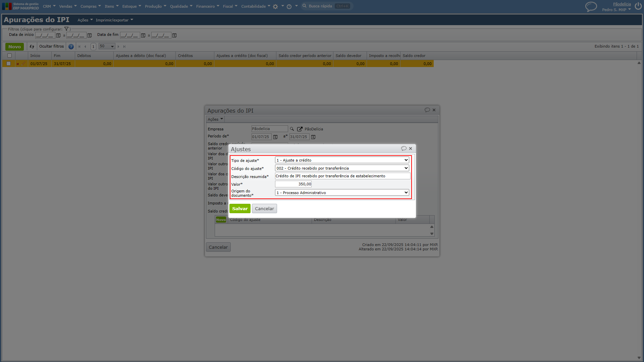Open the messages speech bubble top right
This screenshot has height=362, width=644.
click(x=591, y=7)
